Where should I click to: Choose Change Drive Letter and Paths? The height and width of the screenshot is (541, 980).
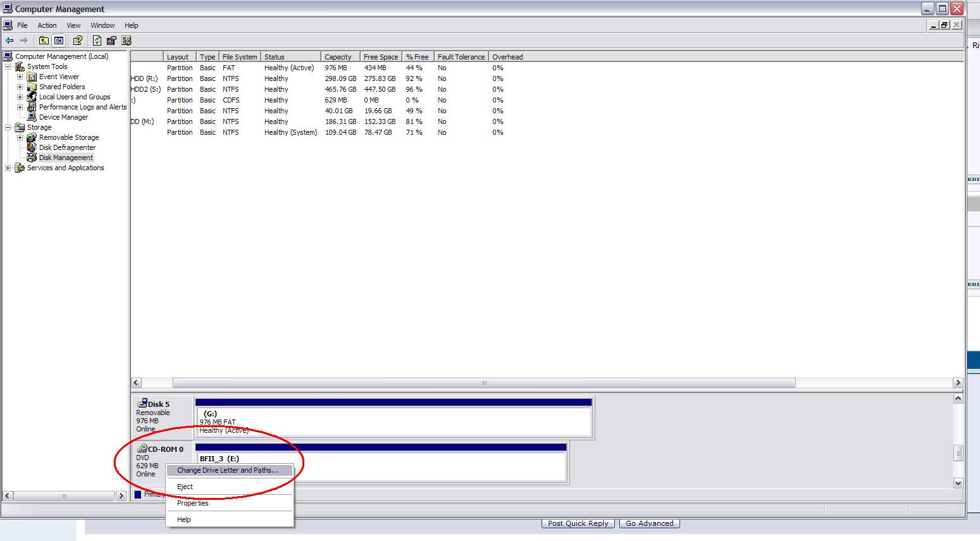[230, 470]
